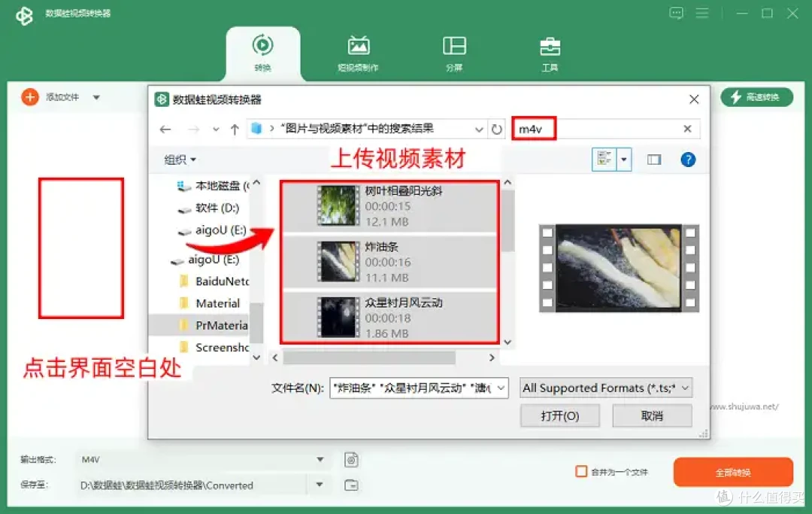
Task: Expand the 输出格式 M4V dropdown
Action: tap(320, 460)
